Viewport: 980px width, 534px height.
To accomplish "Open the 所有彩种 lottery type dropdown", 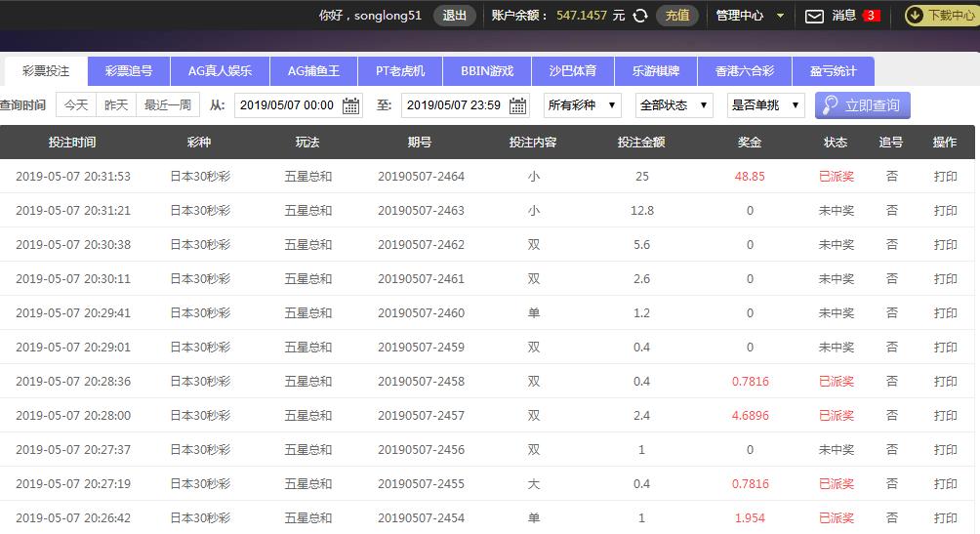I will point(582,105).
